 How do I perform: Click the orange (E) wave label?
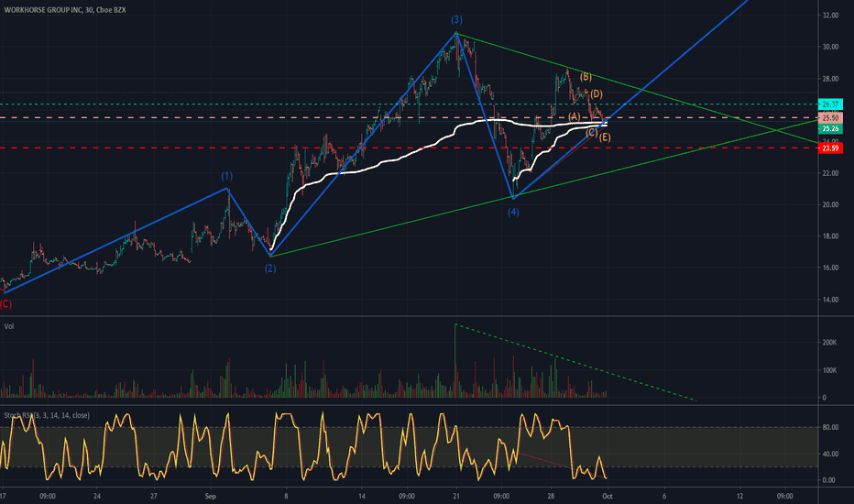(605, 137)
